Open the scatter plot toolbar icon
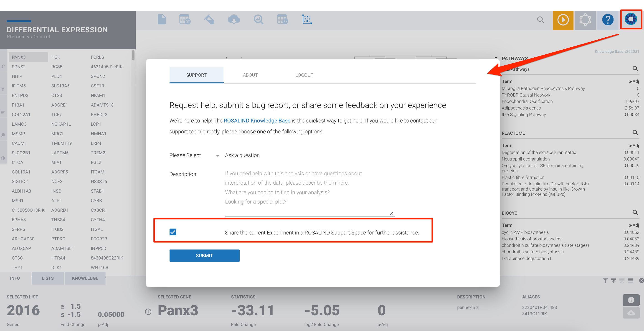Viewport: 644px width, 331px height. (x=307, y=19)
